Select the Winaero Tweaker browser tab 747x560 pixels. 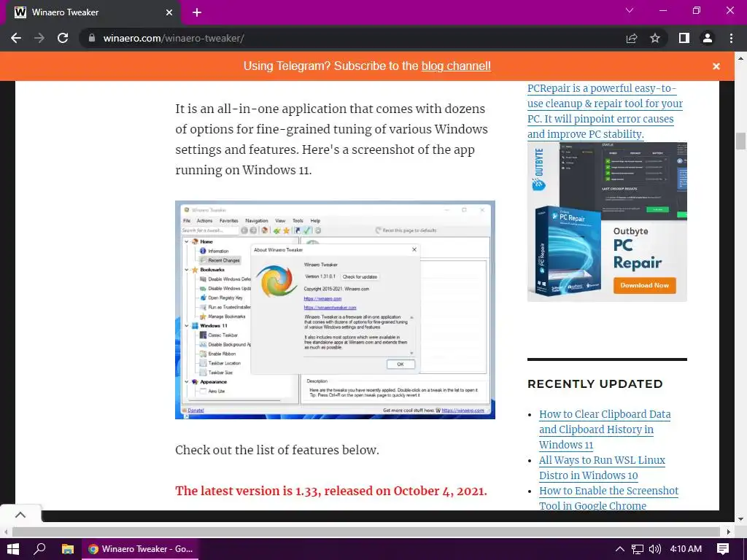93,12
